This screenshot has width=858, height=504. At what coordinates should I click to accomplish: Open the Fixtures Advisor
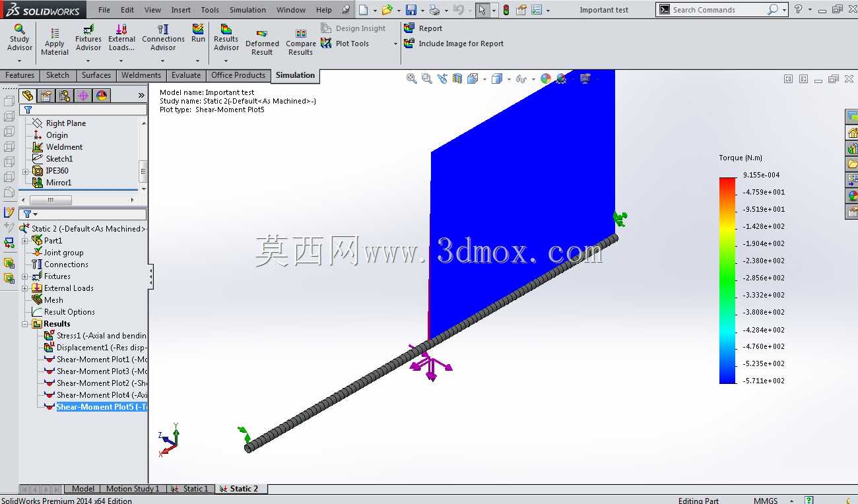(x=88, y=38)
